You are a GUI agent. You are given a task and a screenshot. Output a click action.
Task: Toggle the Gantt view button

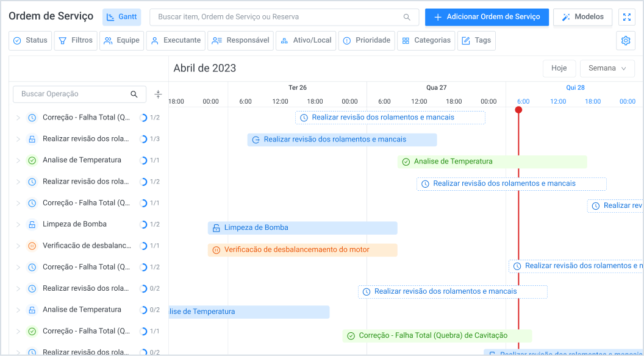pos(121,17)
